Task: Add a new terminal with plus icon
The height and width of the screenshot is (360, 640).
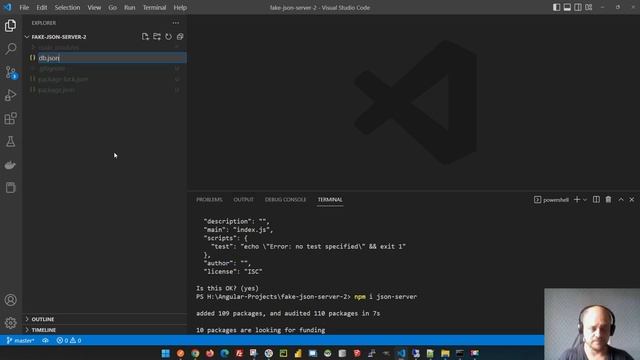Action: coord(577,200)
